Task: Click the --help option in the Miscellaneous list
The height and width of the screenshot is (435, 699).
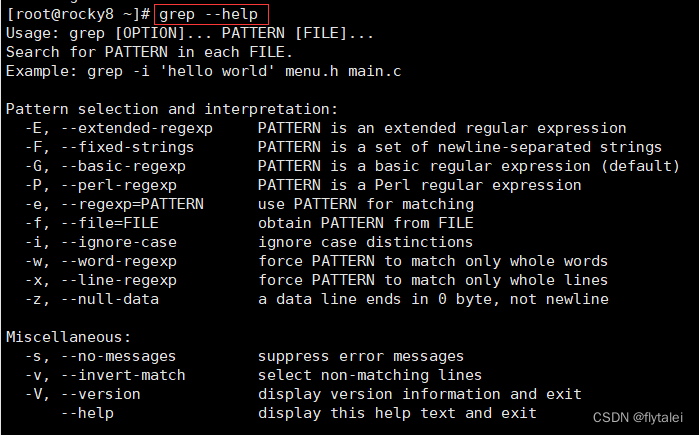Action: 87,413
